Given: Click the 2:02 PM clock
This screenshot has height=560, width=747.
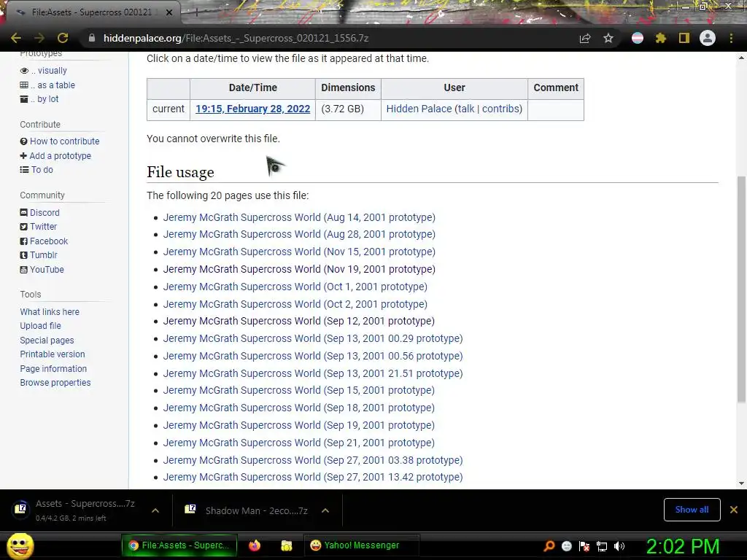Looking at the screenshot, I should point(682,546).
